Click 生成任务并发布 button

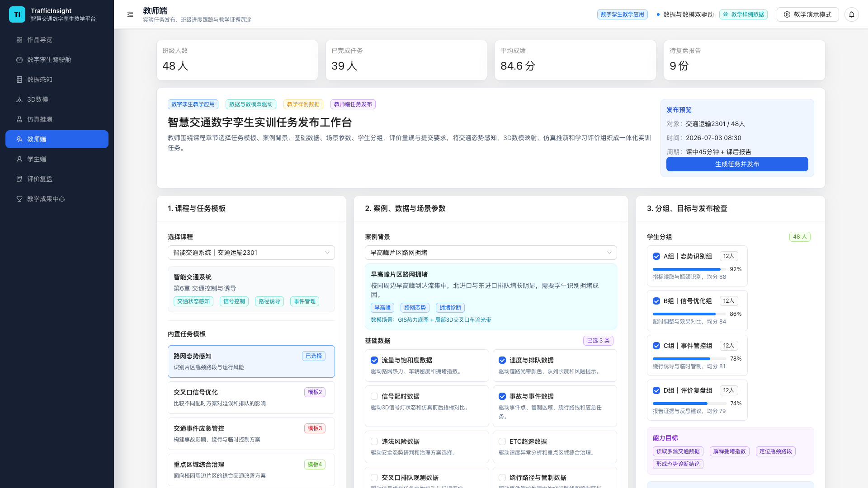pyautogui.click(x=737, y=164)
